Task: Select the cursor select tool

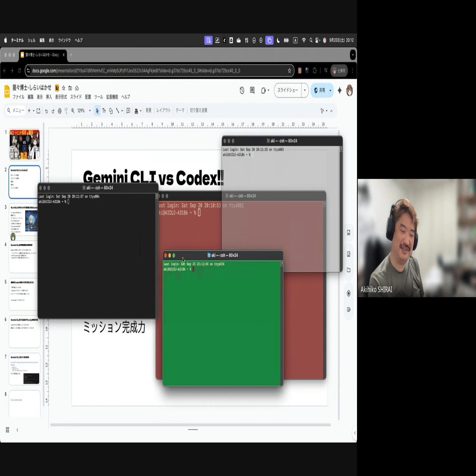Action: tap(97, 111)
